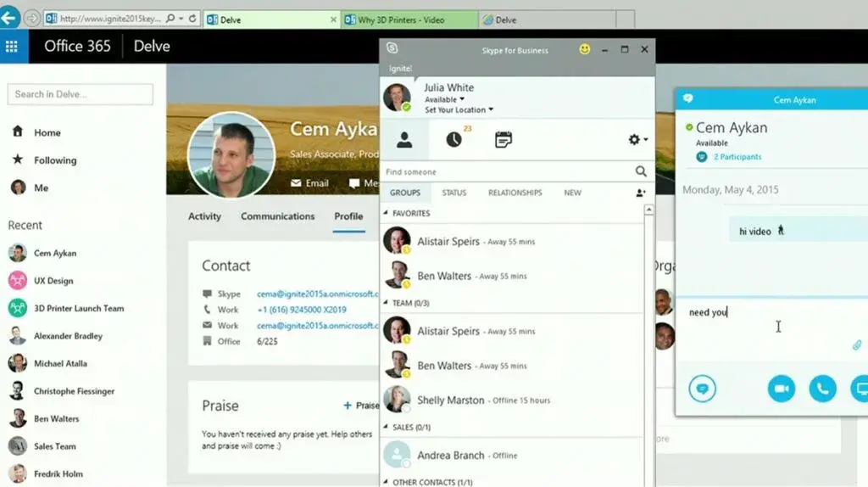Click the address bar search magnifier
The width and height of the screenshot is (868, 487).
[170, 19]
